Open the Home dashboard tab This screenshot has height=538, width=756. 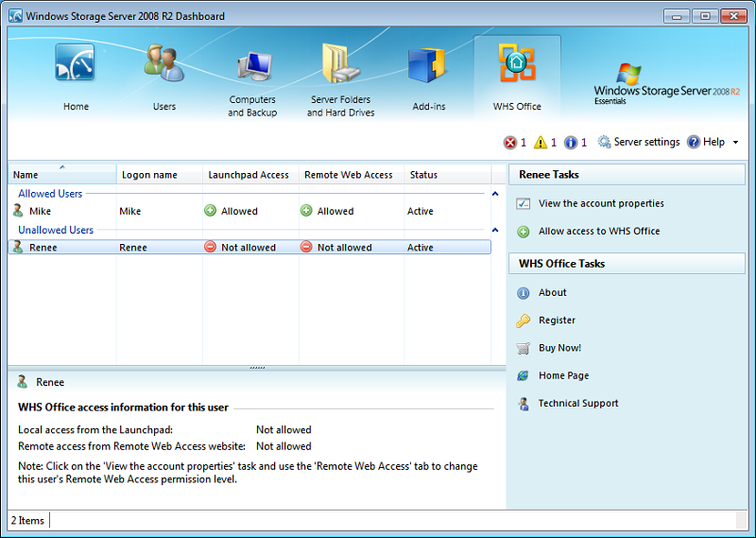pos(76,77)
